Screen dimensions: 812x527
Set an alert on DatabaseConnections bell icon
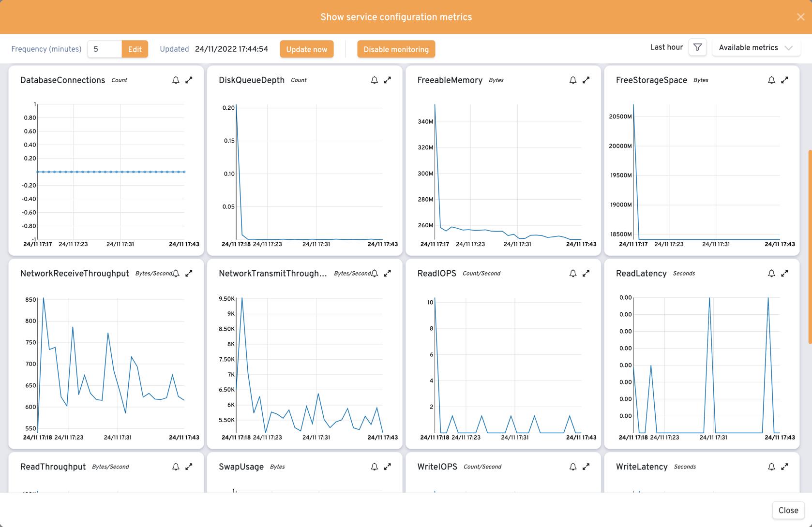point(176,80)
